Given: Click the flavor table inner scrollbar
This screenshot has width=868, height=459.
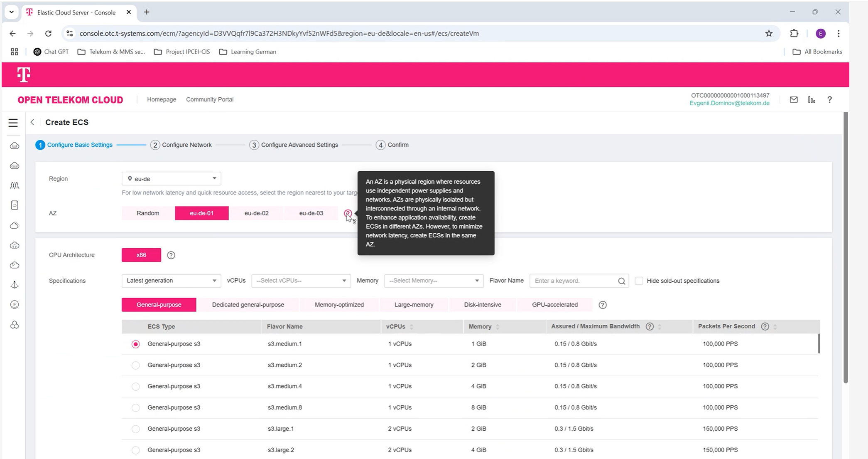Looking at the screenshot, I should click(x=819, y=343).
